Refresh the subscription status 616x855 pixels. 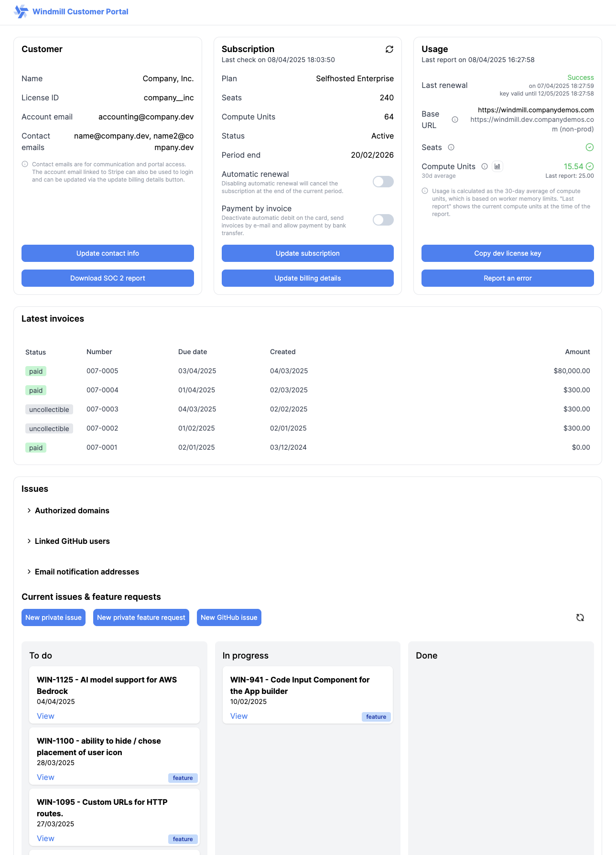389,49
